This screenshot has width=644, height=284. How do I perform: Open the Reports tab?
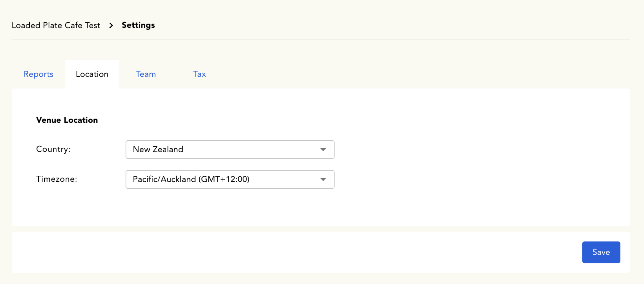coord(38,74)
